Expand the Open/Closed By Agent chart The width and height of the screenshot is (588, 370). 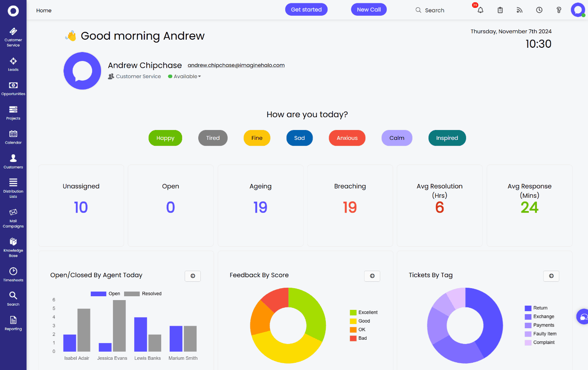(192, 276)
